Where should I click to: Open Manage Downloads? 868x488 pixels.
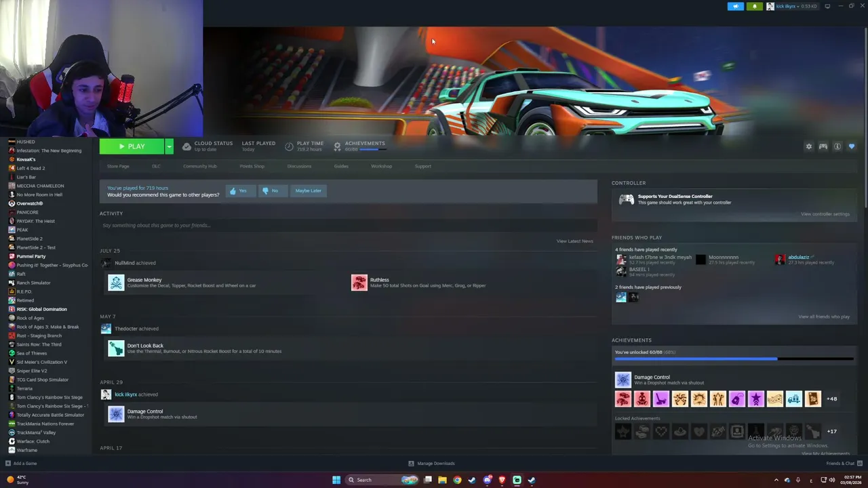[431, 464]
